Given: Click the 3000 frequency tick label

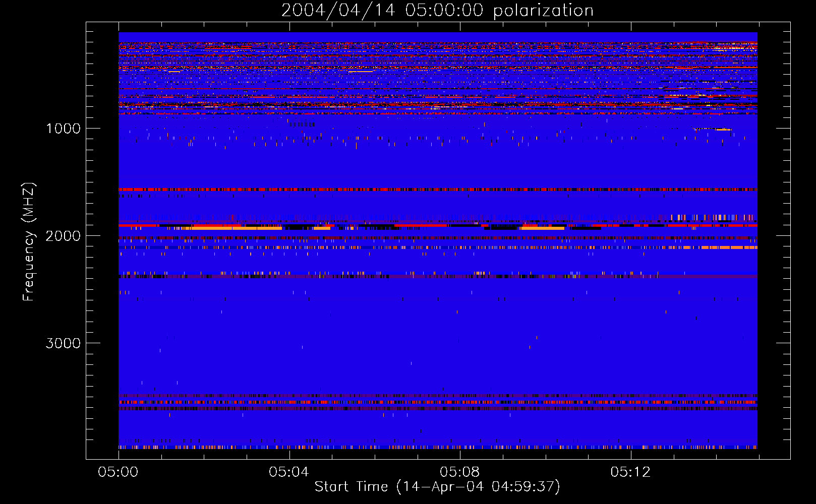Looking at the screenshot, I should coord(63,343).
